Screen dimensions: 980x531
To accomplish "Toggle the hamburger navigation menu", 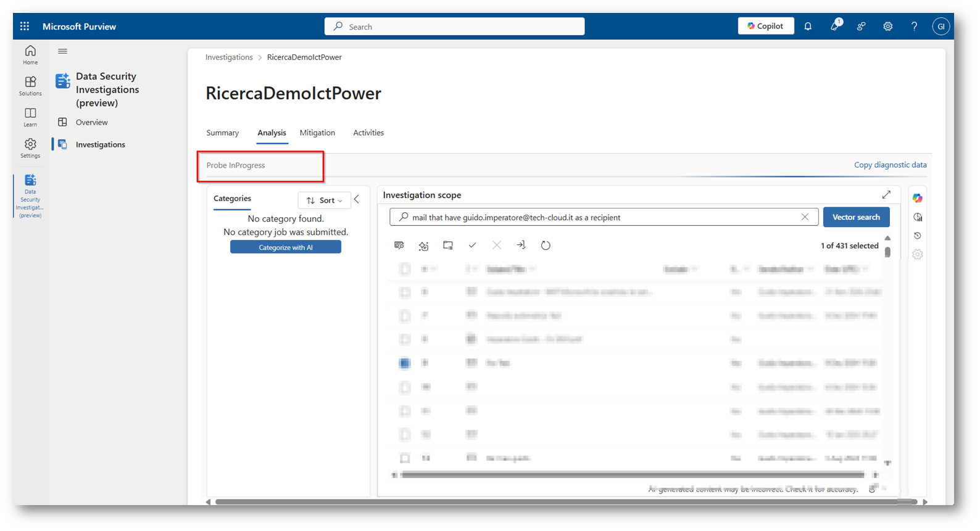I will click(x=62, y=51).
